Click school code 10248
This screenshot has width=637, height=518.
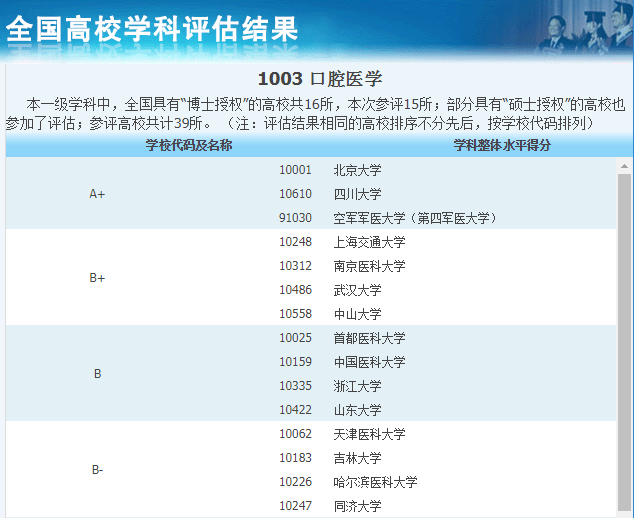295,242
